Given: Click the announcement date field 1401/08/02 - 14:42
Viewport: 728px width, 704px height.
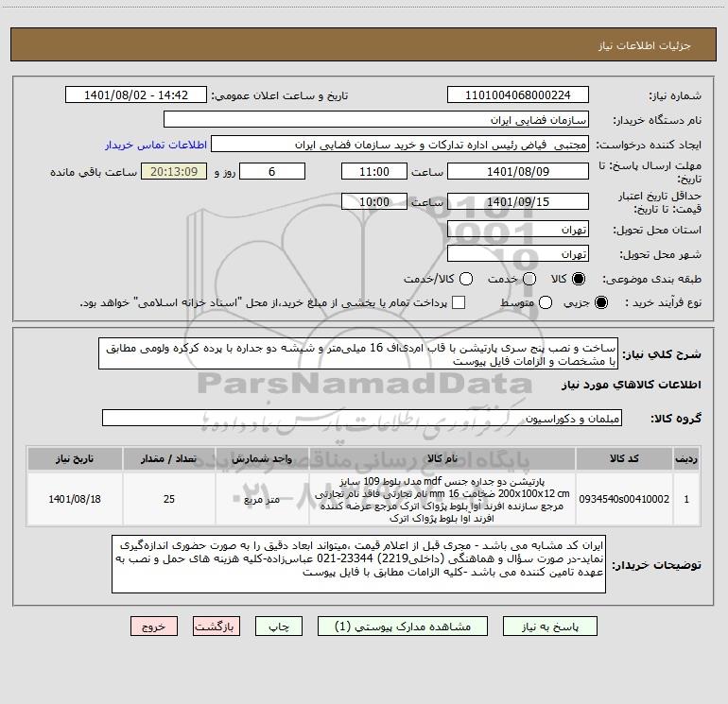Looking at the screenshot, I should tap(136, 95).
